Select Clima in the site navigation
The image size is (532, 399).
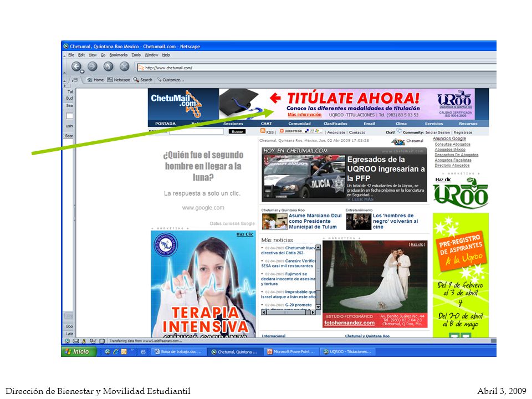coord(401,124)
